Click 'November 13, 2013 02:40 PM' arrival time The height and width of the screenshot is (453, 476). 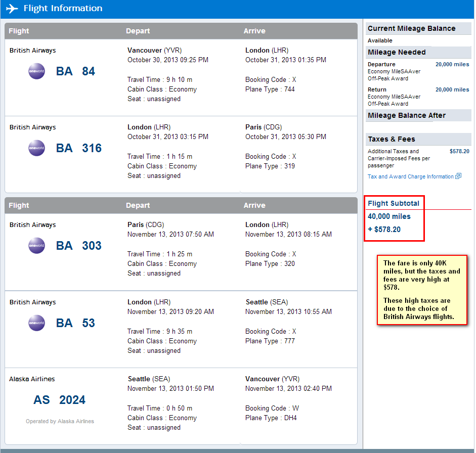pyautogui.click(x=288, y=389)
